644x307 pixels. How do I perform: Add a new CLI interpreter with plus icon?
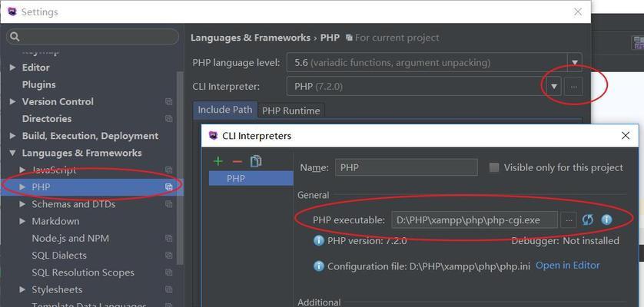pos(218,161)
